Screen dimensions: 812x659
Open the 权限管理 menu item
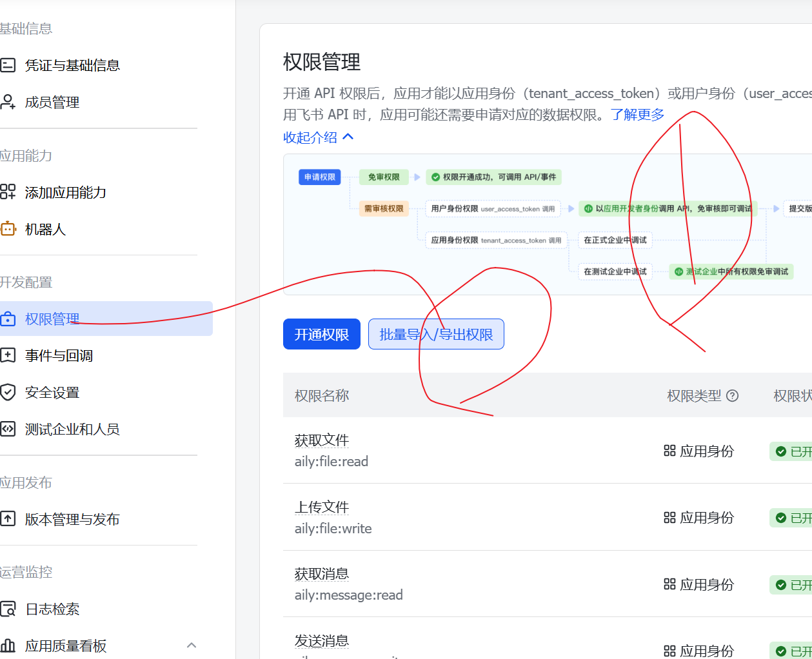pyautogui.click(x=52, y=319)
